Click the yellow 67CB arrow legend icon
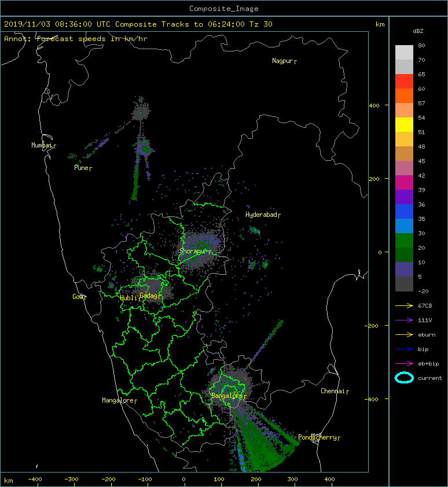 [404, 306]
